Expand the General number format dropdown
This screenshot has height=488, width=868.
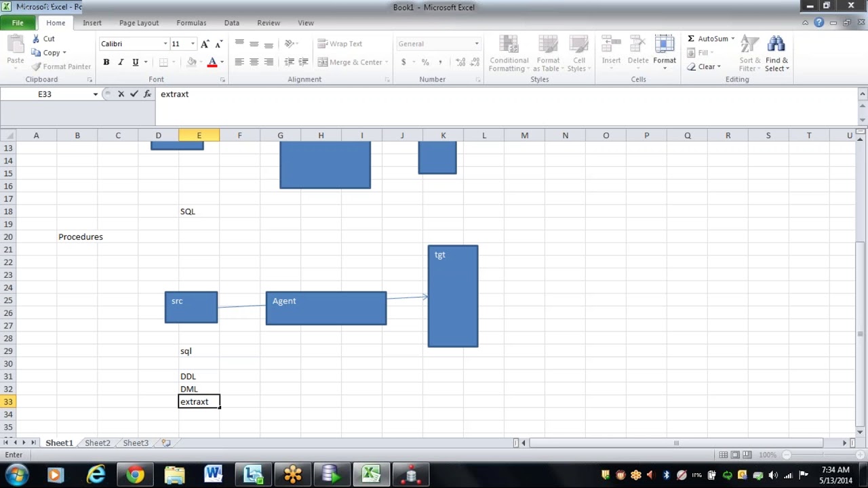pyautogui.click(x=477, y=44)
